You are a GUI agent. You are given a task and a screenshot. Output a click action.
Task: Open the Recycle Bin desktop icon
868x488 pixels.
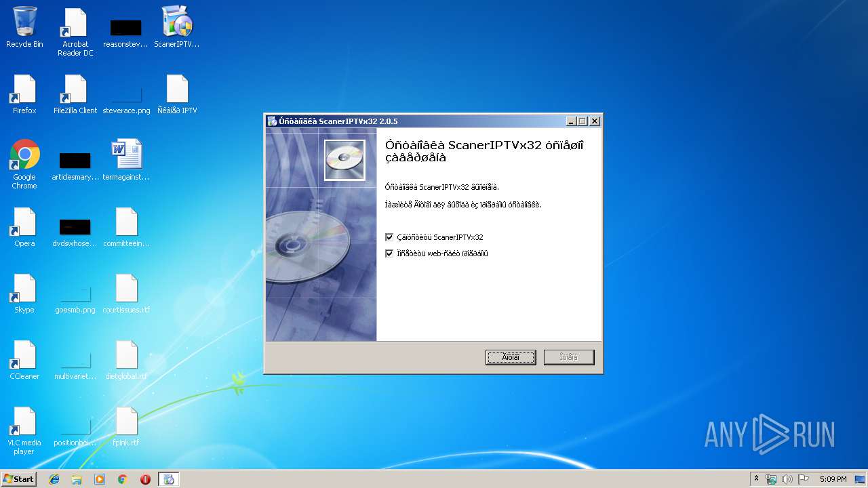(24, 27)
